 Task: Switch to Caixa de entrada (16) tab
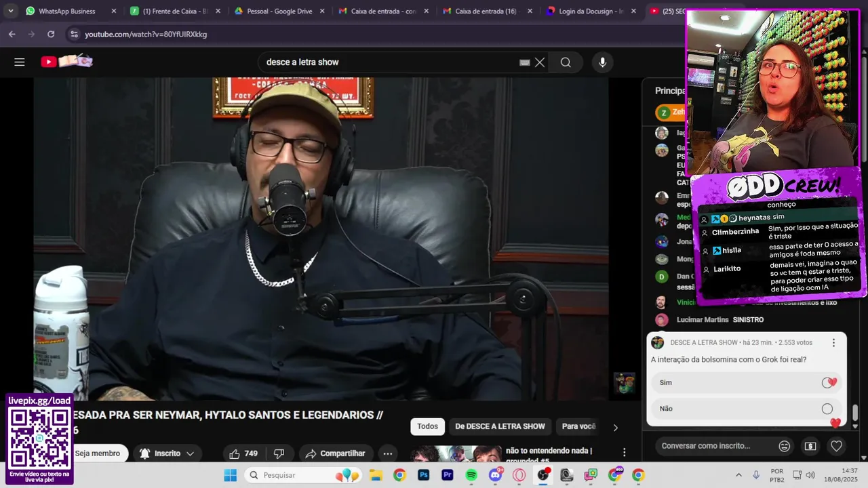(486, 11)
